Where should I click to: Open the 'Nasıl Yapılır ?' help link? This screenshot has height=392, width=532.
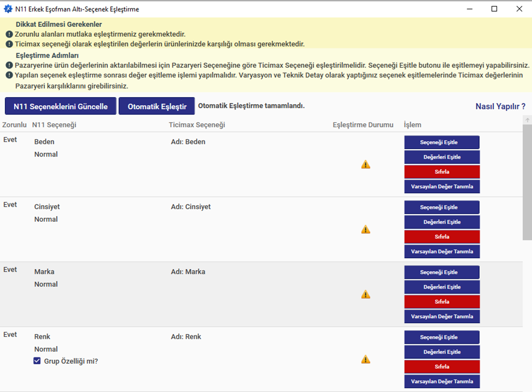500,106
